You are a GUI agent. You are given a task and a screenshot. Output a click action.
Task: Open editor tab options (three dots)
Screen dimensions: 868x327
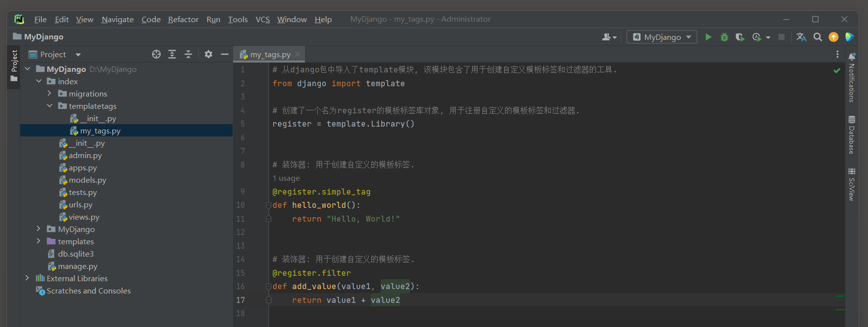[x=837, y=54]
